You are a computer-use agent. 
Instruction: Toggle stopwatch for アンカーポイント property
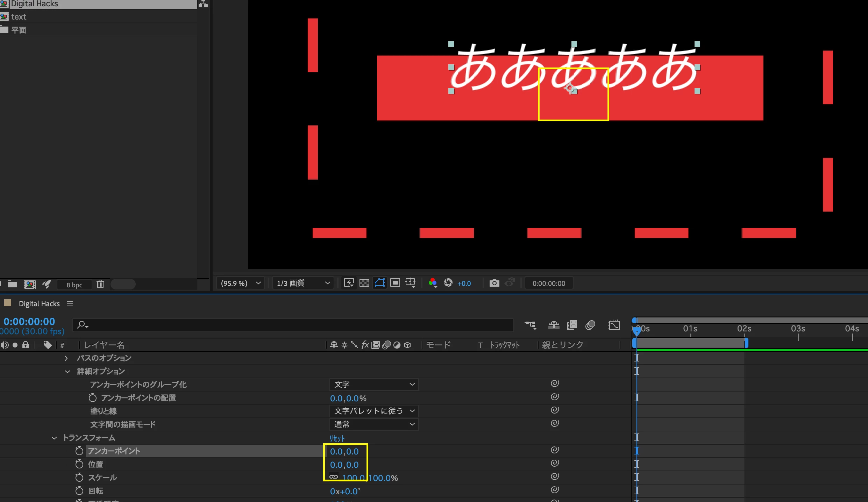pyautogui.click(x=79, y=451)
